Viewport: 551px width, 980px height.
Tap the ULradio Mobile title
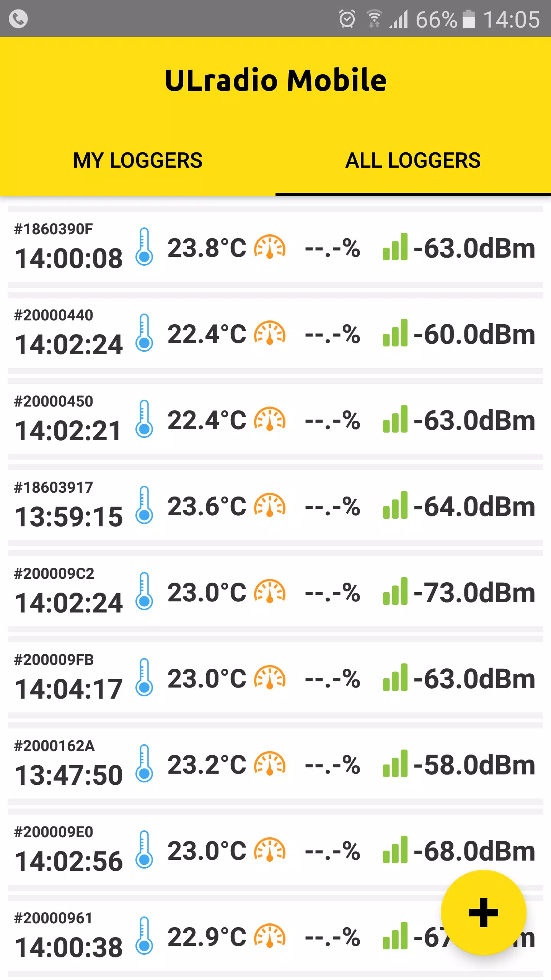pyautogui.click(x=275, y=80)
